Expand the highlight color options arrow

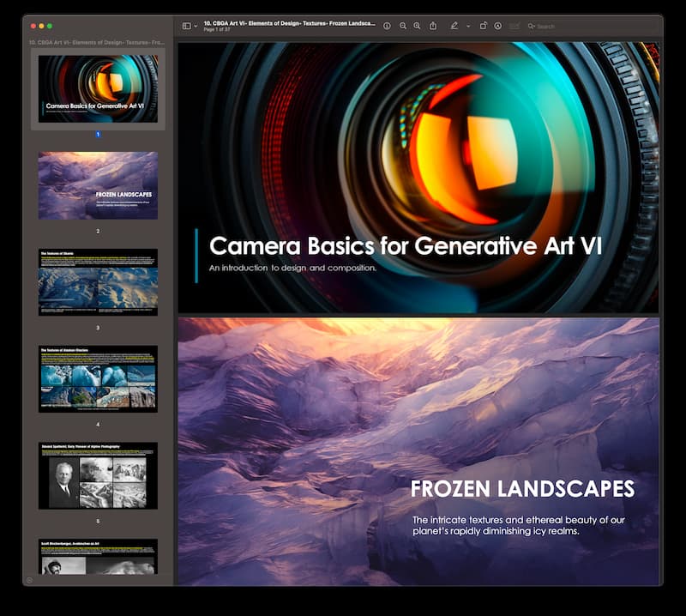(468, 26)
